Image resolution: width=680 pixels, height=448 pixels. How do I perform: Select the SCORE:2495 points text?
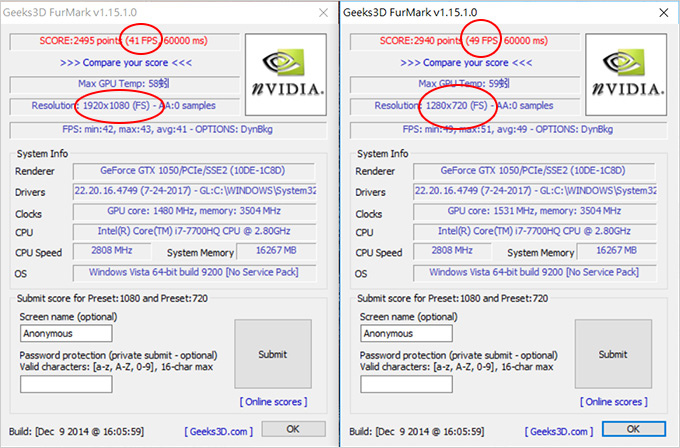pyautogui.click(x=80, y=41)
